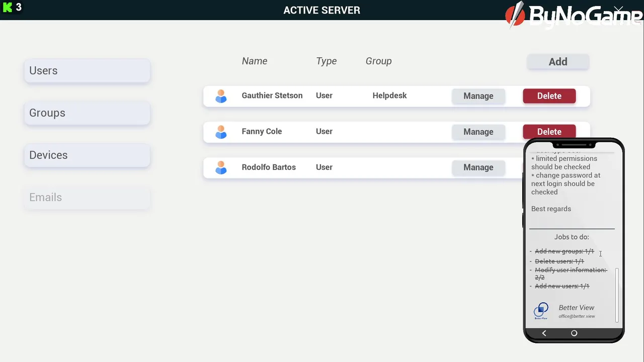Click Gauthier Stetson's user avatar icon
This screenshot has height=362, width=644.
pyautogui.click(x=221, y=96)
